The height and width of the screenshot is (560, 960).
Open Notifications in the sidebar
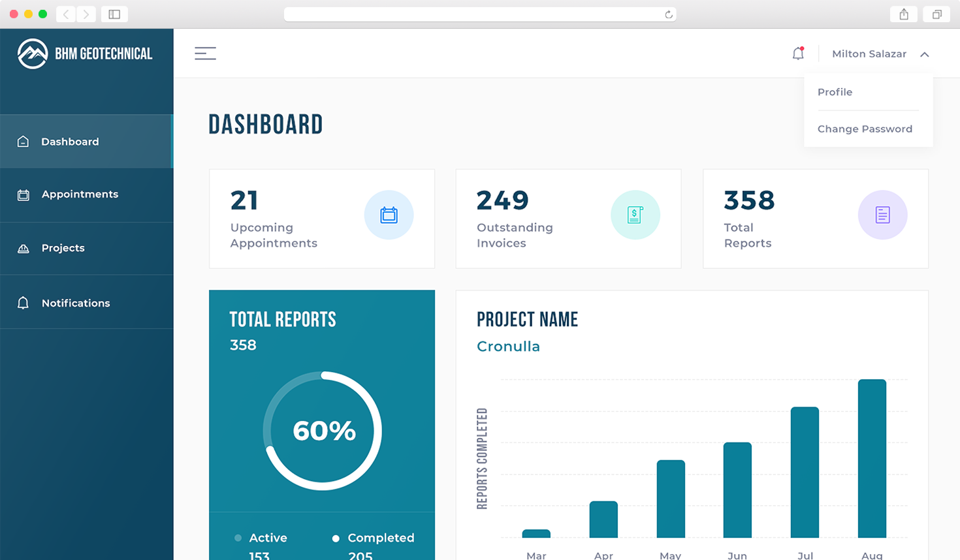(75, 303)
